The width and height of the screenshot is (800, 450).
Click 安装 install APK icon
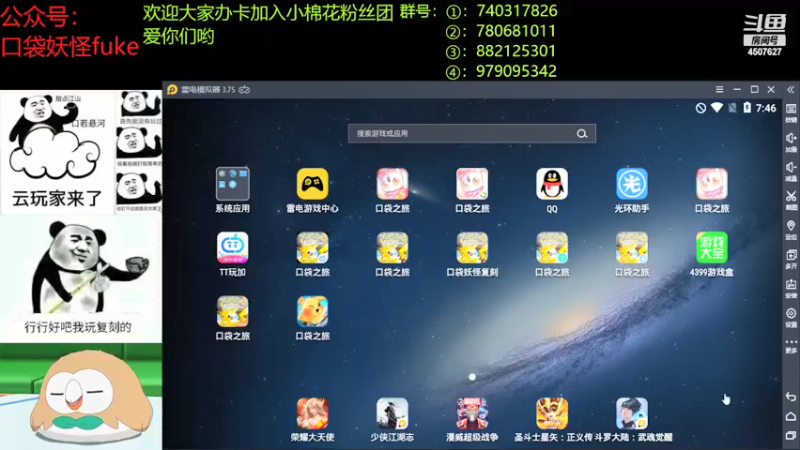pyautogui.click(x=791, y=288)
